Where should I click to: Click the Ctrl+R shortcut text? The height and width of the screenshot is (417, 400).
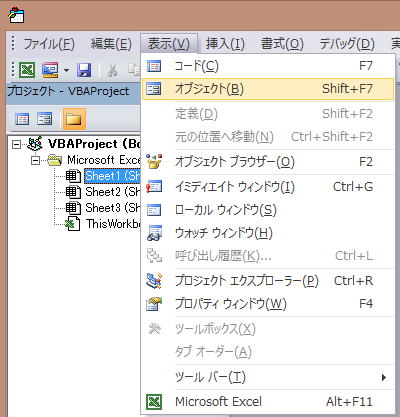click(x=353, y=281)
